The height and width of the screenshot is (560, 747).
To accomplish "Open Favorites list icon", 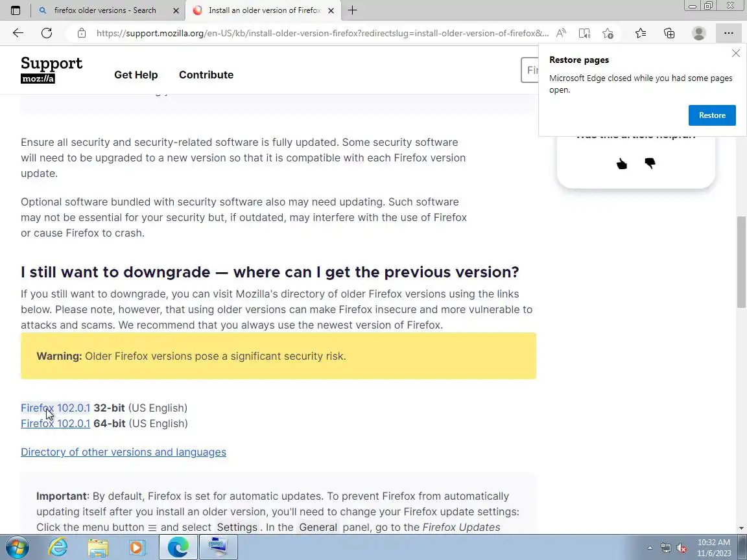I will 641,33.
